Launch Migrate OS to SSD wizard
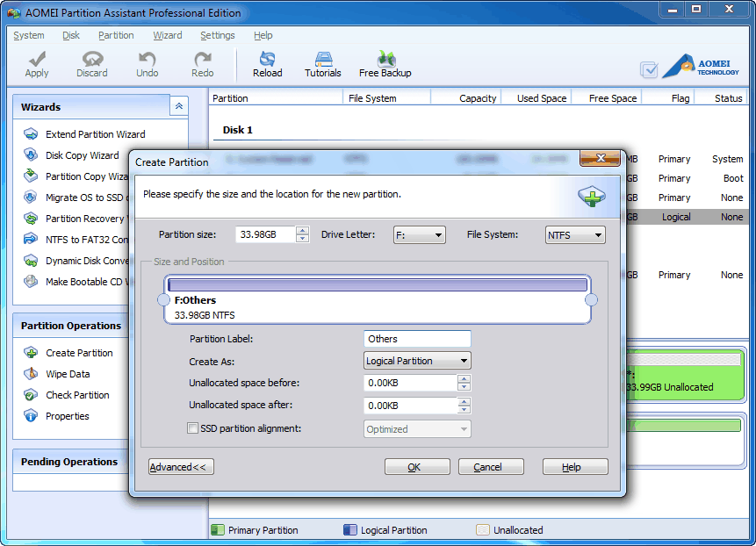The height and width of the screenshot is (546, 756). click(x=76, y=198)
